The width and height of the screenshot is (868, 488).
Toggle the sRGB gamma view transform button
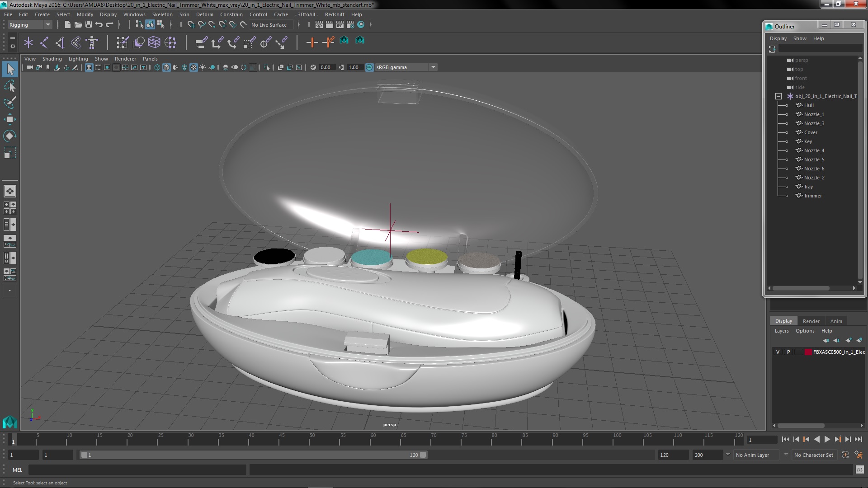[369, 67]
